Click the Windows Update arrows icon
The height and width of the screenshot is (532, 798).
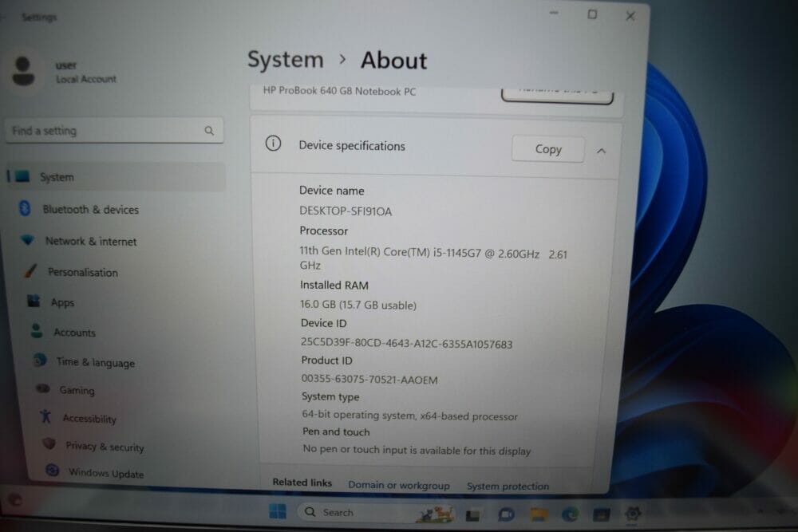click(x=53, y=471)
